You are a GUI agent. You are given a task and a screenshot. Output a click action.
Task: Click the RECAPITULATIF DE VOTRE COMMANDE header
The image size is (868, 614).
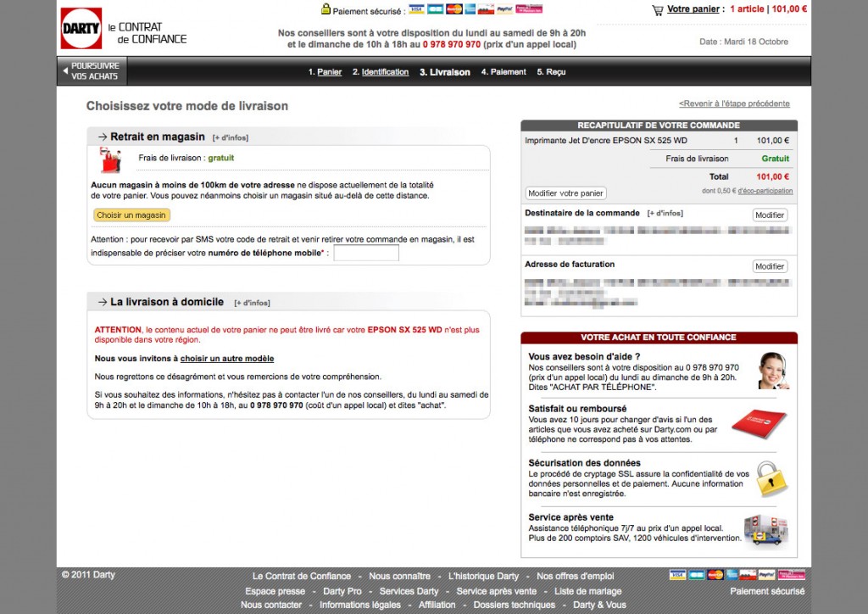(x=659, y=126)
